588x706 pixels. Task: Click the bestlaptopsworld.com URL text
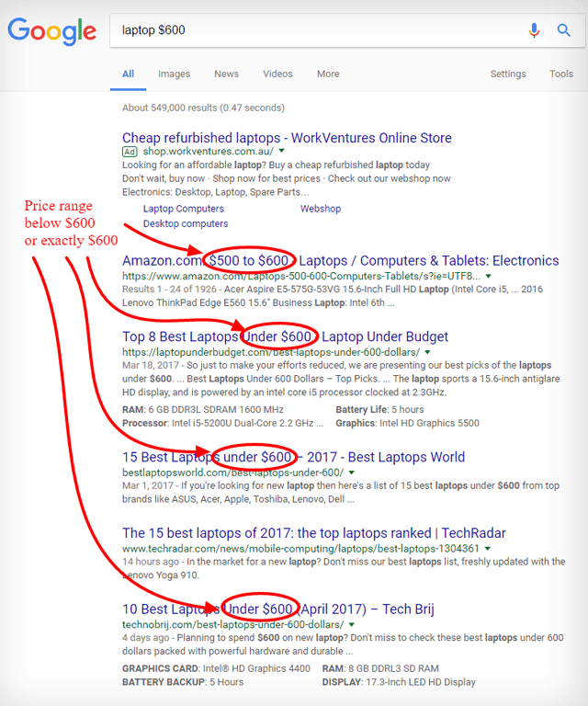[x=233, y=473]
